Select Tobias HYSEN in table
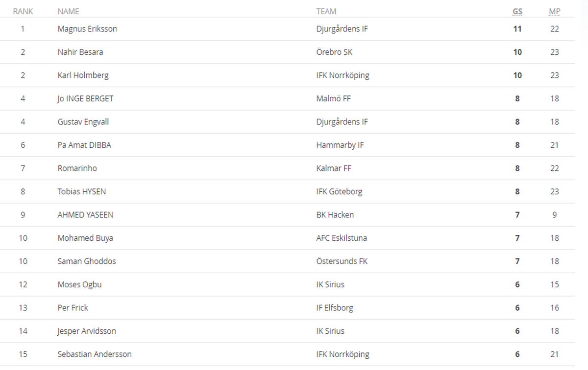This screenshot has width=588, height=370. [82, 191]
